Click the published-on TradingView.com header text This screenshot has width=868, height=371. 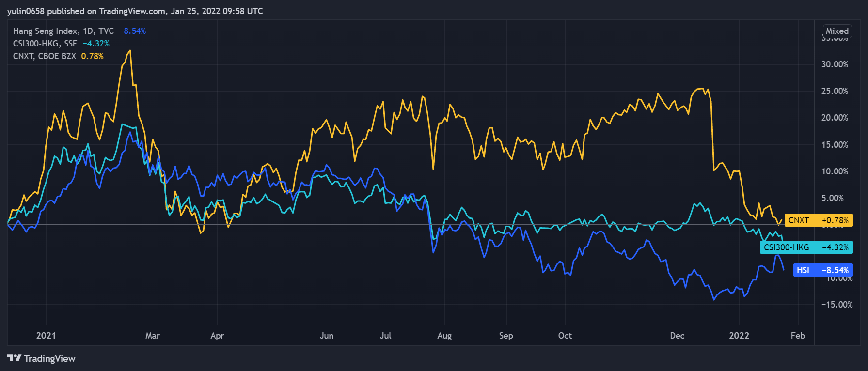point(135,11)
